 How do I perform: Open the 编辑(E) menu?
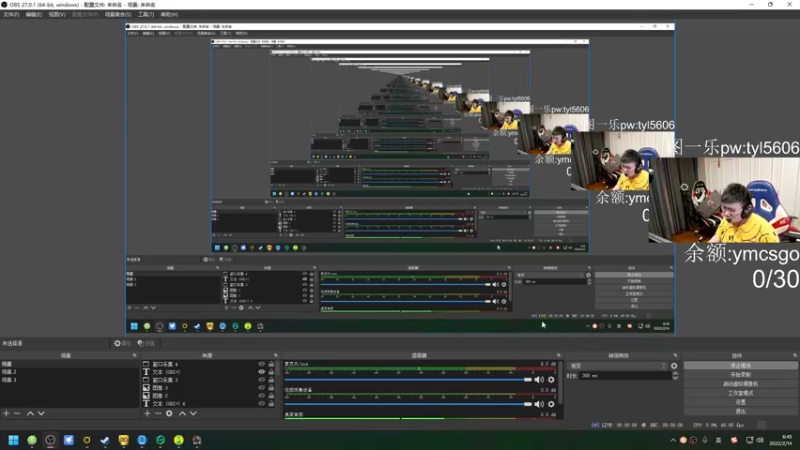(x=34, y=14)
